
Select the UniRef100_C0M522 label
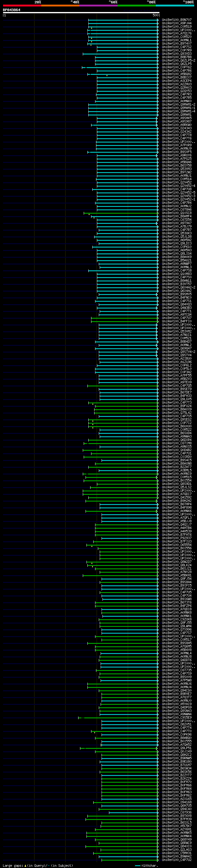(x=176, y=430)
